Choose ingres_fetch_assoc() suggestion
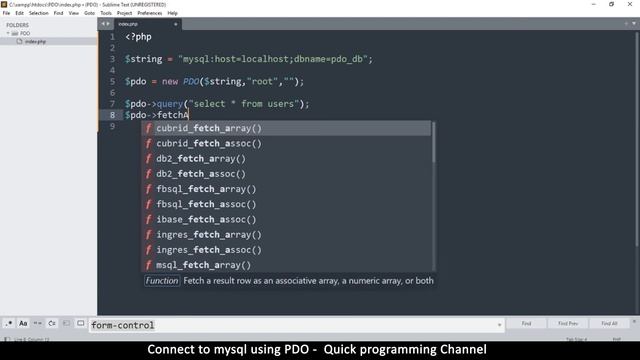This screenshot has width=640, height=360. [x=286, y=250]
